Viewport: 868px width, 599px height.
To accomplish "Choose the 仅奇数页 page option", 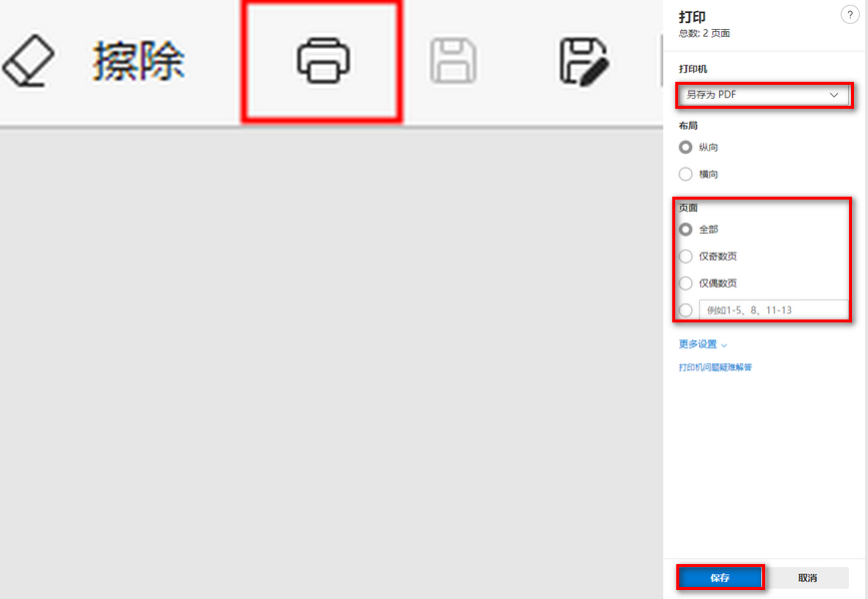I will coord(685,256).
